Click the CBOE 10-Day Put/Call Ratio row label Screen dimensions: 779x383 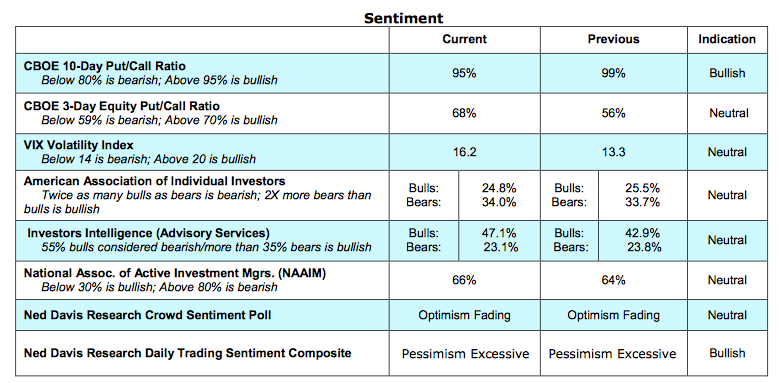(105, 66)
